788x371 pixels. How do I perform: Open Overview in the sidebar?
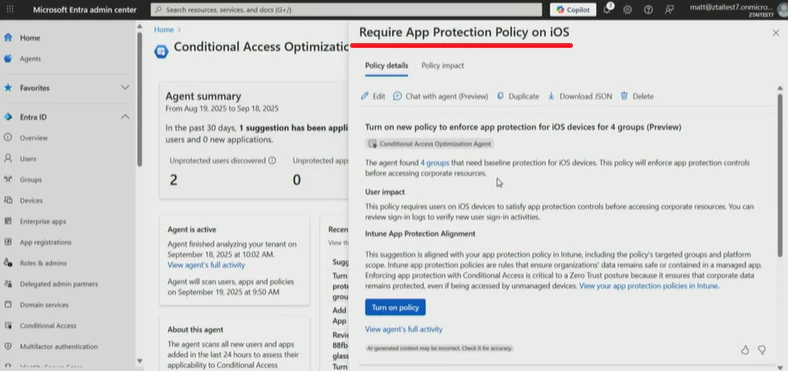[34, 138]
